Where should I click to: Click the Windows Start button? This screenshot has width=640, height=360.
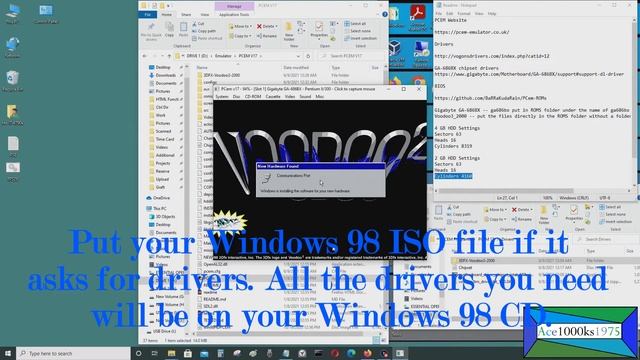(8, 353)
